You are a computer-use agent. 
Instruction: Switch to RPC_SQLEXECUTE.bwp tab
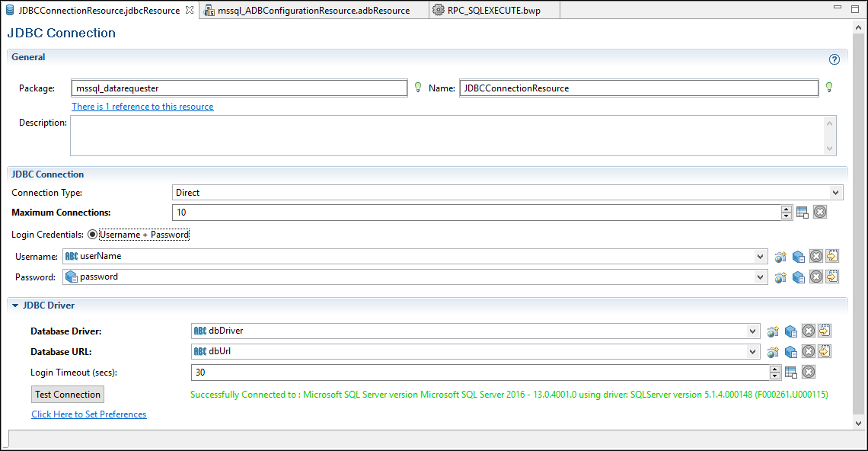point(494,10)
